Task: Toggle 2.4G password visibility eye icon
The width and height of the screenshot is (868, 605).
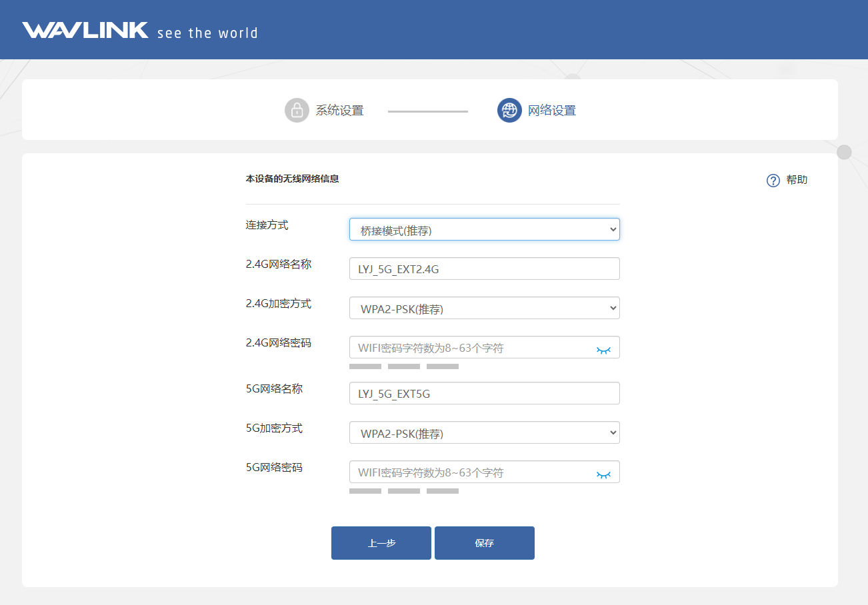Action: coord(603,350)
